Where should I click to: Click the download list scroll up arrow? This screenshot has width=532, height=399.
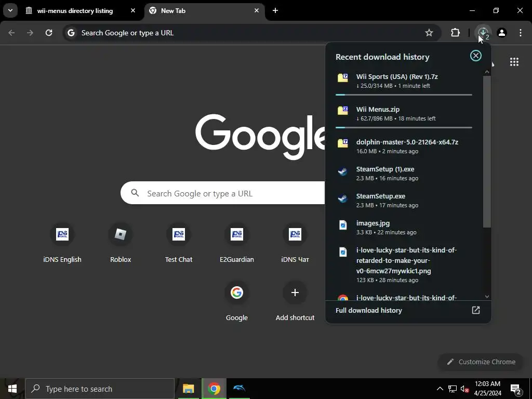487,72
